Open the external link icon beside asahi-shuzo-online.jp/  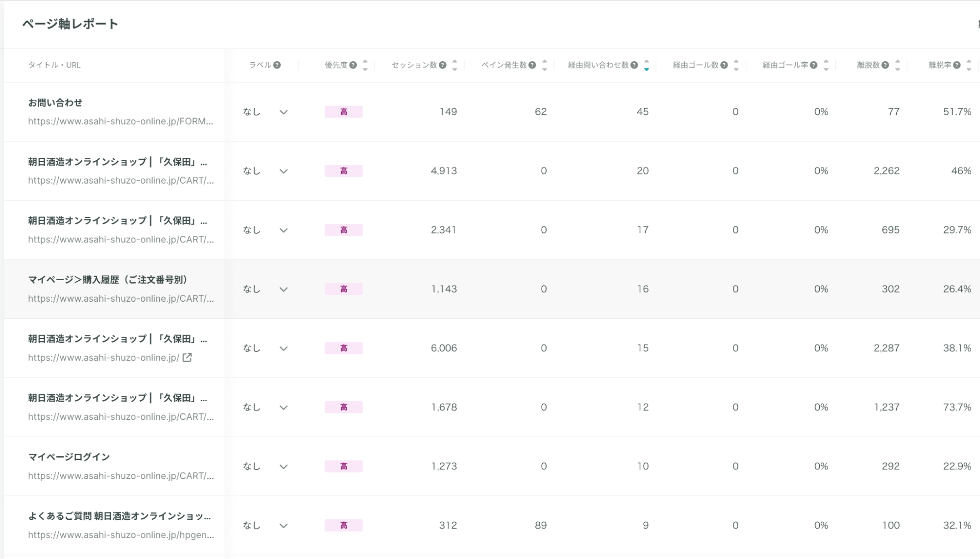[187, 358]
